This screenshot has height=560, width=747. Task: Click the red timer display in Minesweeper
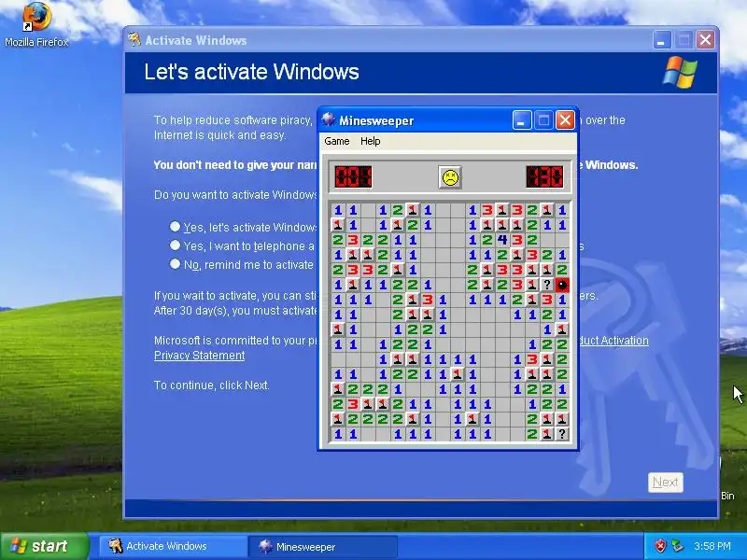pyautogui.click(x=544, y=176)
